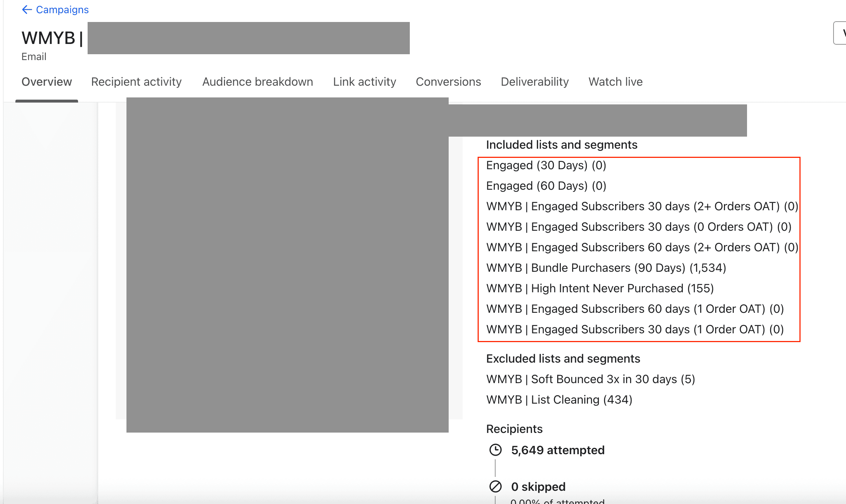Image resolution: width=846 pixels, height=504 pixels.
Task: Open the Deliverability tab
Action: pos(535,82)
